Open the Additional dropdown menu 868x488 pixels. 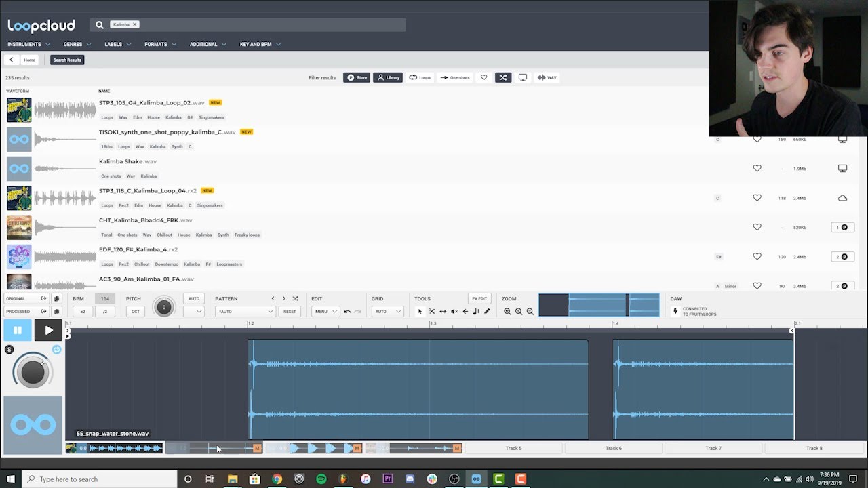(208, 45)
